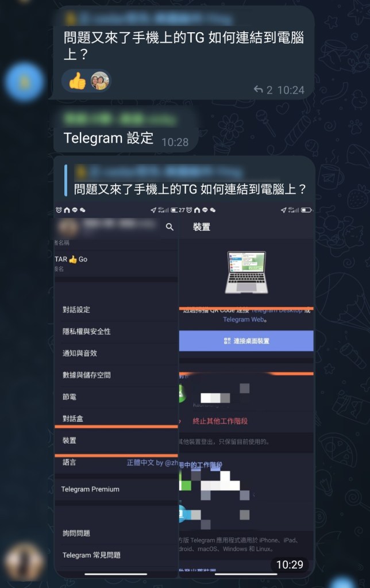The image size is (370, 588).
Task: Select the 語言 setting row
Action: [x=116, y=463]
